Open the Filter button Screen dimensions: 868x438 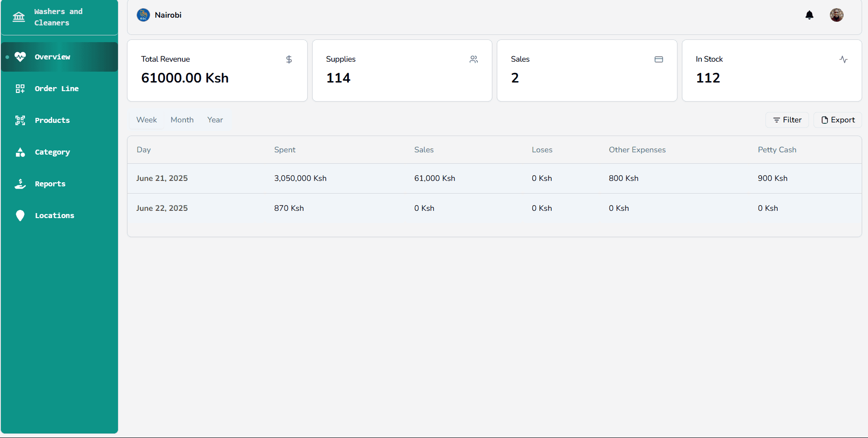point(787,120)
